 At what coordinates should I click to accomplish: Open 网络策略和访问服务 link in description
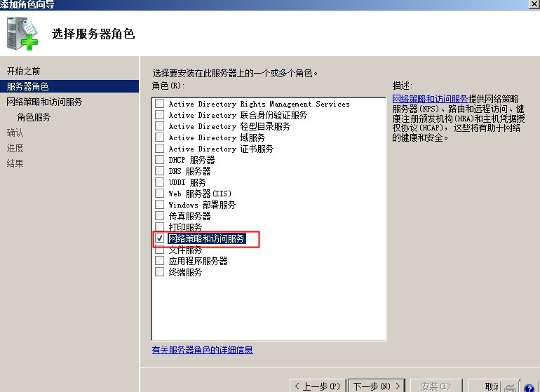click(x=430, y=99)
